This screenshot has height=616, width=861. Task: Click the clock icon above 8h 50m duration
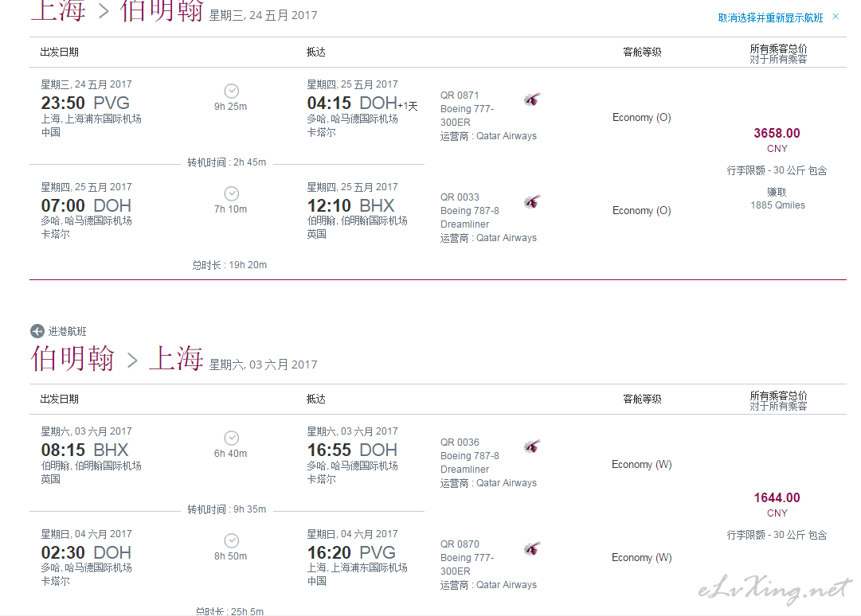coord(231,540)
